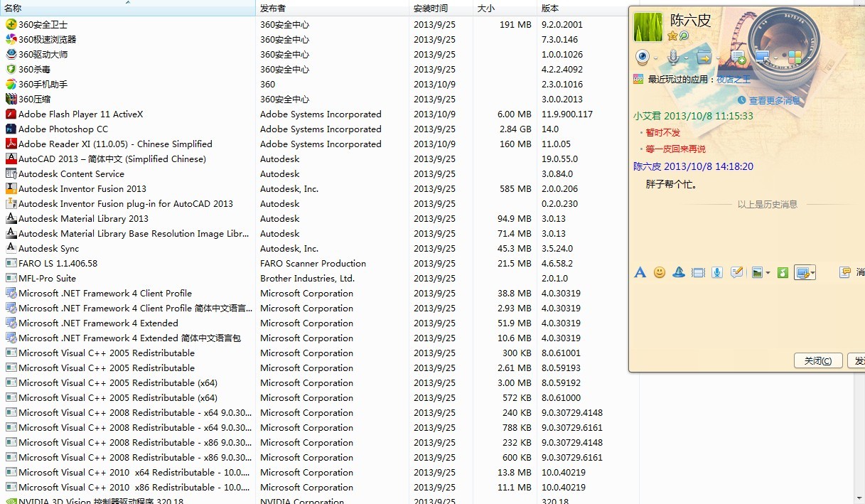
Task: Expand the send file options arrow
Action: (x=719, y=58)
